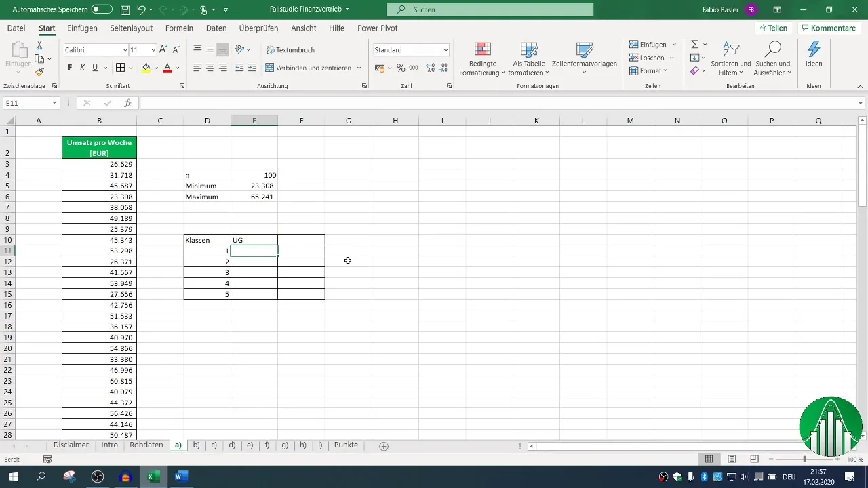868x488 pixels.
Task: Apply thousands separator 000 format
Action: click(x=414, y=68)
